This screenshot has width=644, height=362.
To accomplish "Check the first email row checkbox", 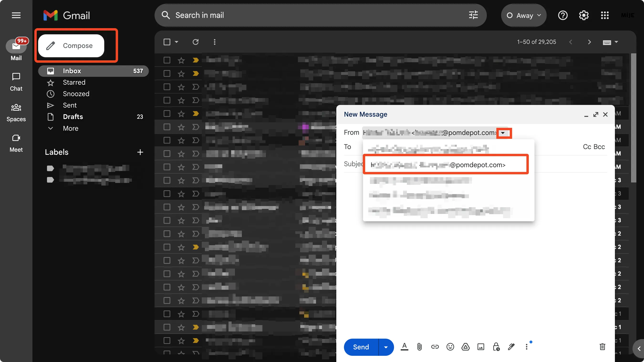I will click(167, 60).
